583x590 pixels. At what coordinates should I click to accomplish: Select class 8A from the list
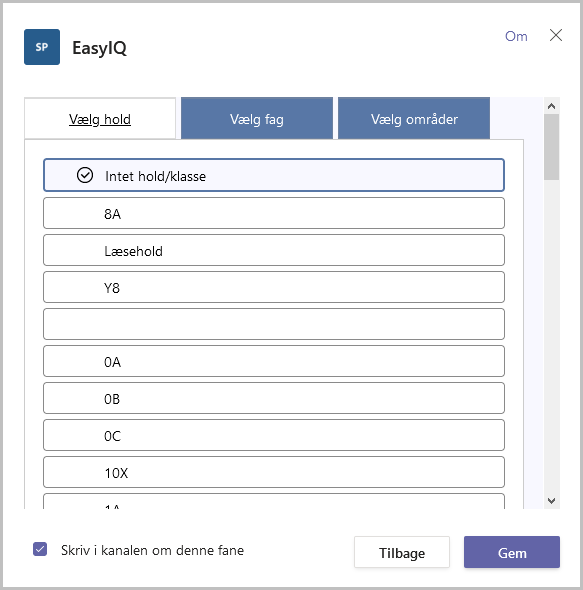274,213
